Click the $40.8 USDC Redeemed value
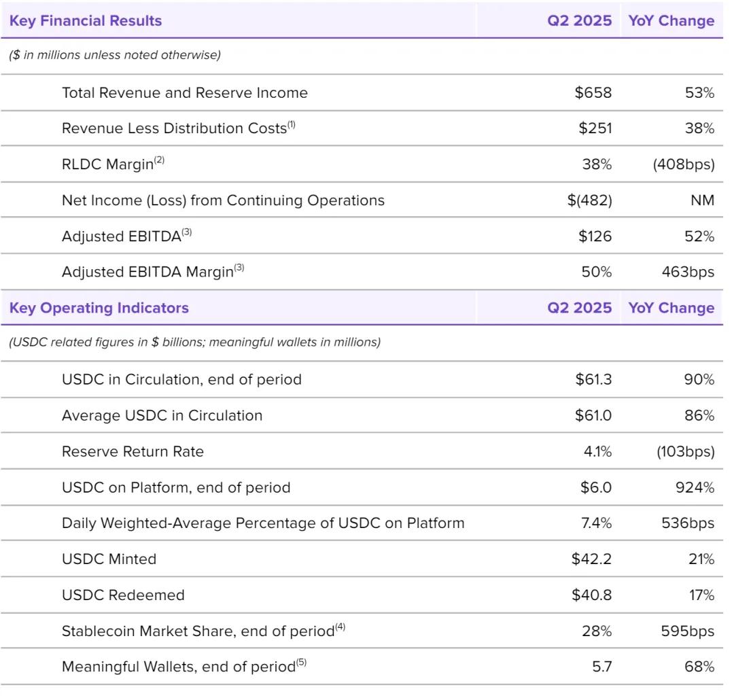 591,595
